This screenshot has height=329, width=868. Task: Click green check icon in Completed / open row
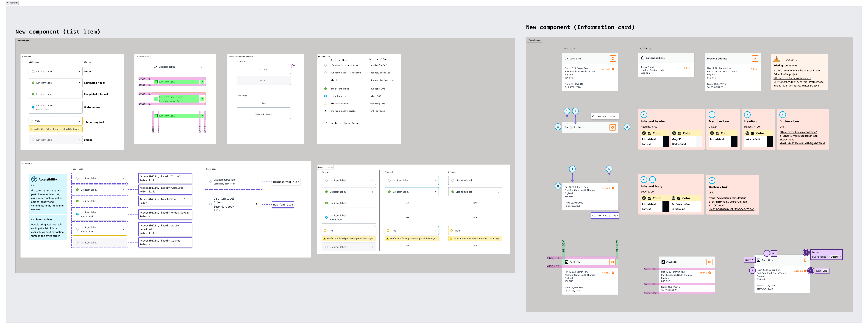[x=33, y=83]
